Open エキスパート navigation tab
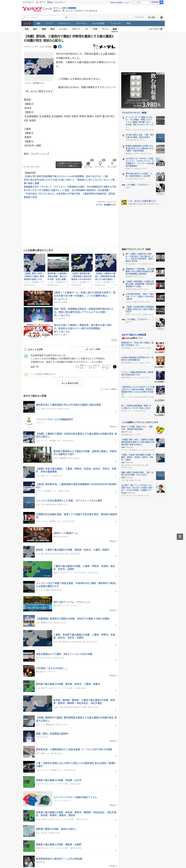This screenshot has height=868, width=186. coord(64,24)
